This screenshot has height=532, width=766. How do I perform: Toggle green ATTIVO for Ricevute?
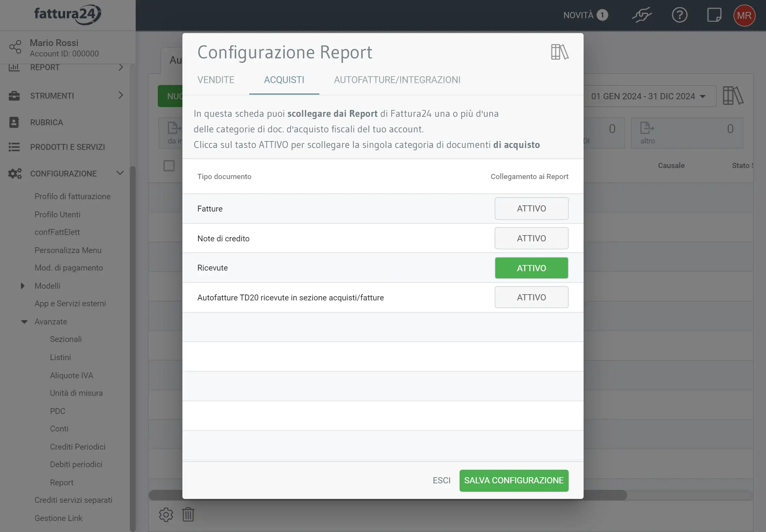pyautogui.click(x=531, y=268)
